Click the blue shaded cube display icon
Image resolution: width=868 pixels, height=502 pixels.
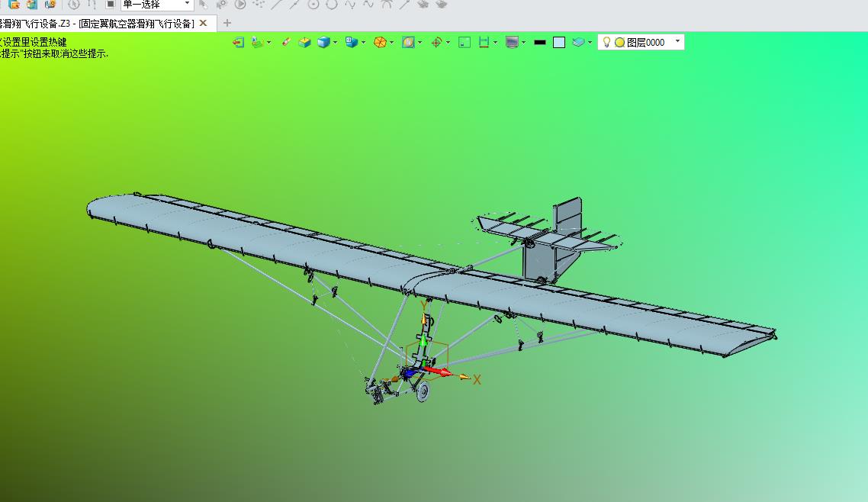pos(324,43)
